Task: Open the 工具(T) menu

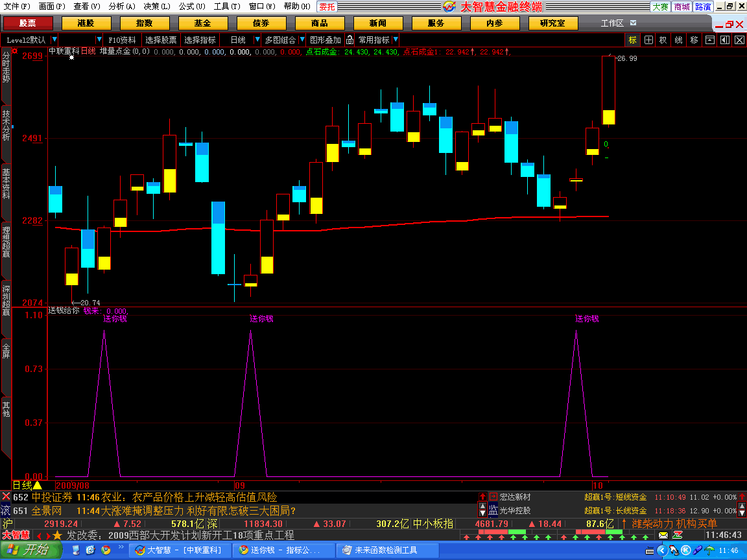Action: coord(227,6)
